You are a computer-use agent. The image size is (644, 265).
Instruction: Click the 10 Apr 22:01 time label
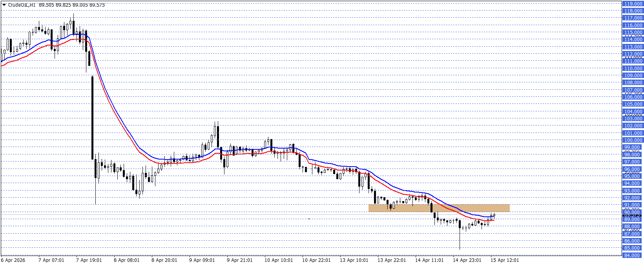point(316,260)
